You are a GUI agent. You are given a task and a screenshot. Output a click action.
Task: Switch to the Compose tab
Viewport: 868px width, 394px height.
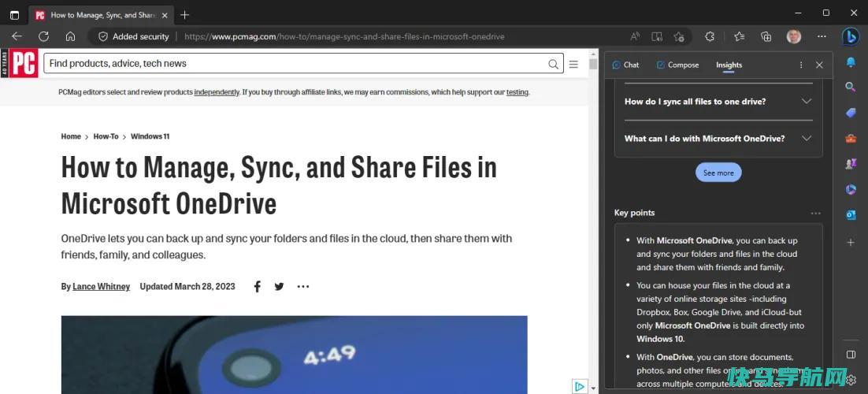pos(677,65)
